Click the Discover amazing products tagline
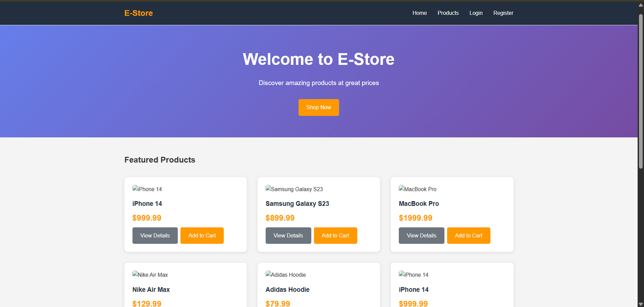Image resolution: width=644 pixels, height=307 pixels. [318, 83]
